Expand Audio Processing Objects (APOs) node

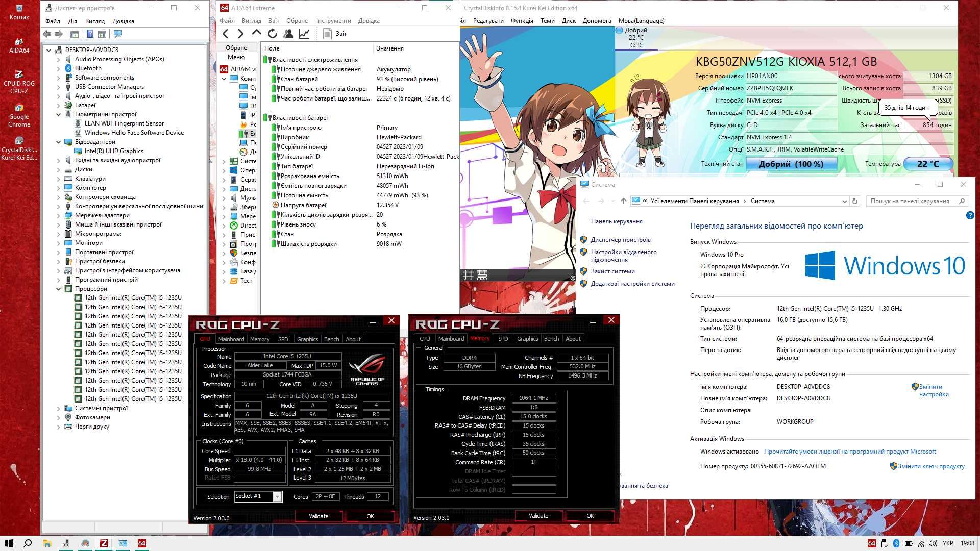point(59,59)
